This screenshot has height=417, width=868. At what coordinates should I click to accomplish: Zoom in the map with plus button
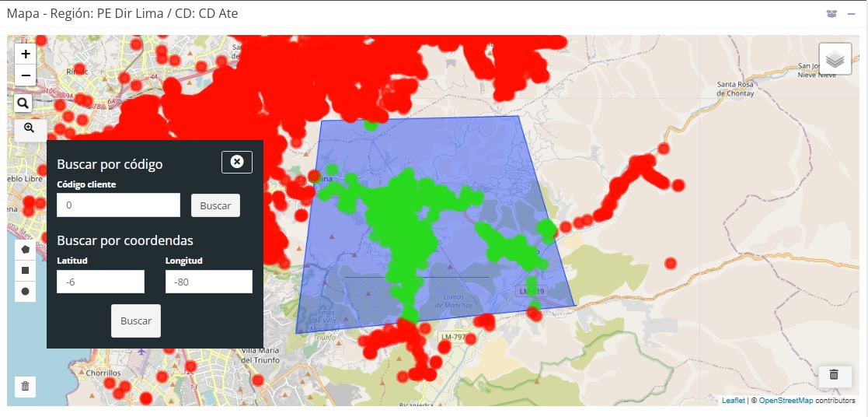point(26,54)
